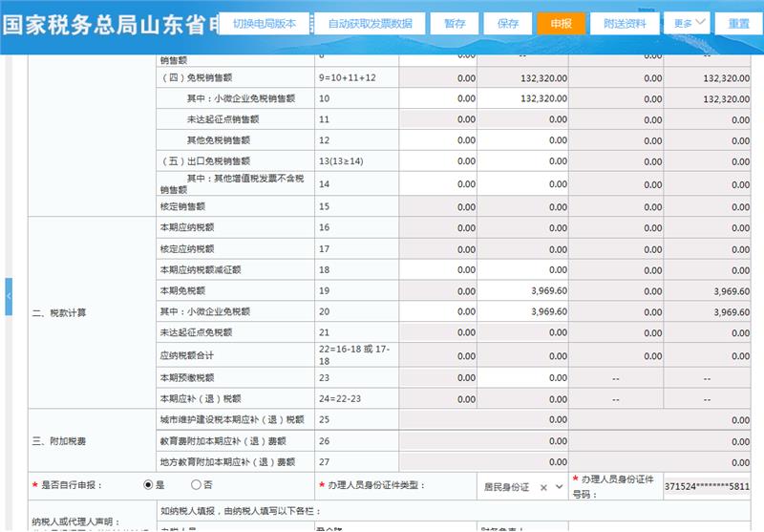Select 否 for 是否自行申报
The width and height of the screenshot is (764, 532).
click(196, 485)
